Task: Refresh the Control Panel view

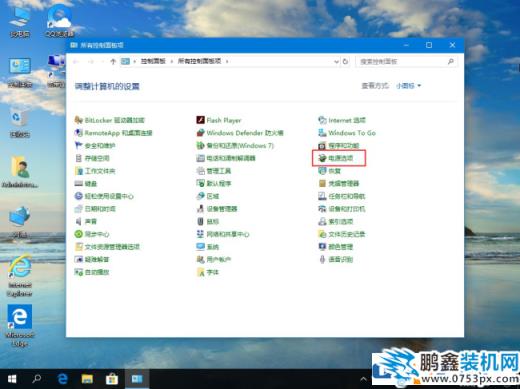Action: tap(345, 62)
